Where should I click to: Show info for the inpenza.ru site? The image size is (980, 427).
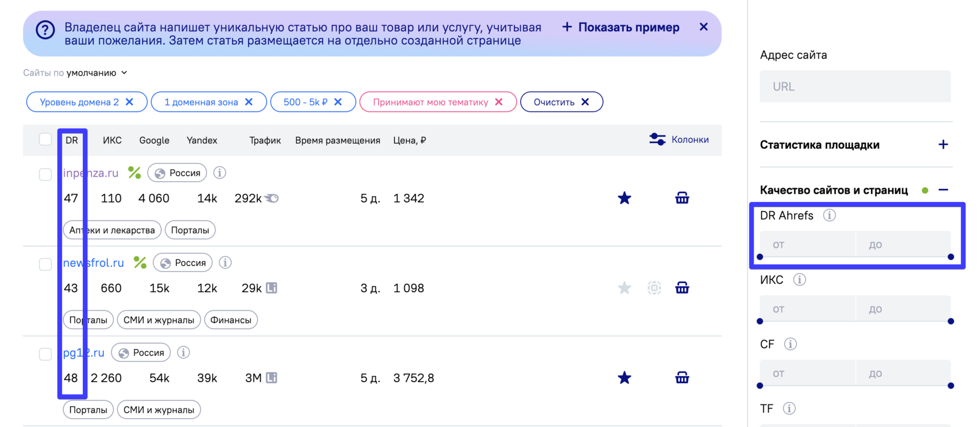pos(220,173)
